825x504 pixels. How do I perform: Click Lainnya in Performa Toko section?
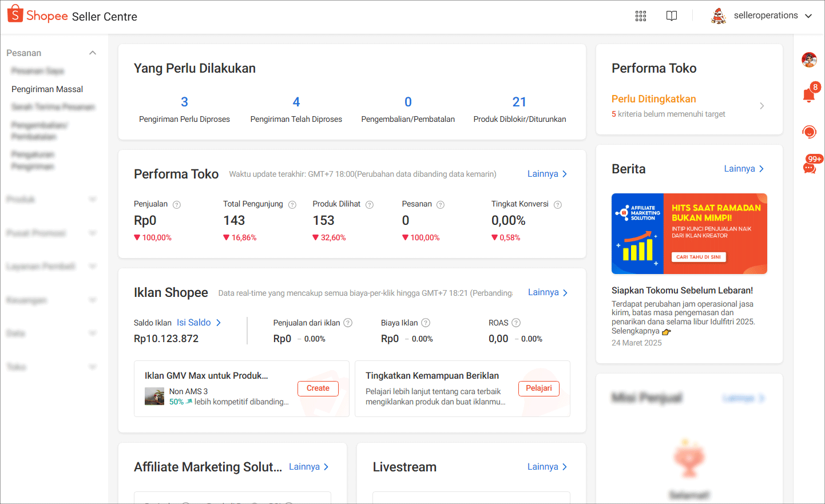[548, 174]
